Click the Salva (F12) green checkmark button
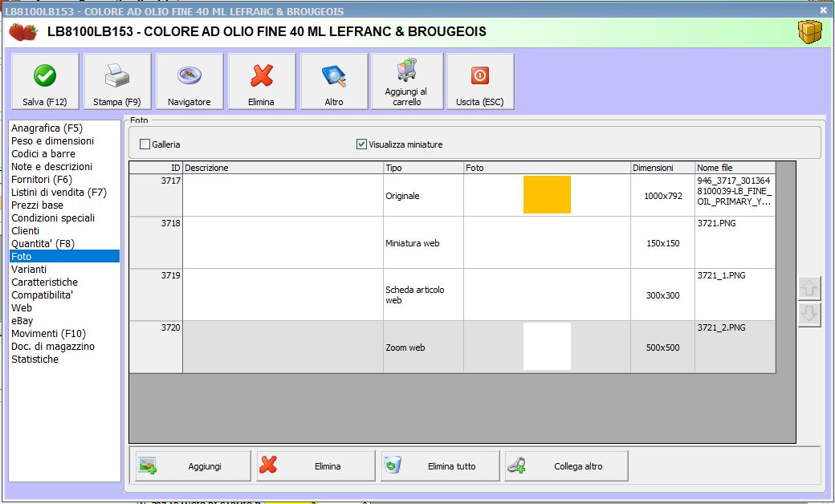 (x=45, y=81)
